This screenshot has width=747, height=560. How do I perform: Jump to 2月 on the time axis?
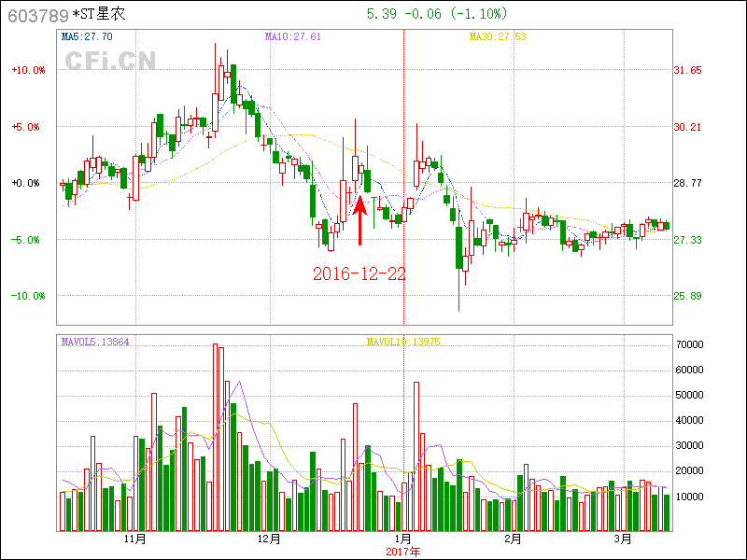coord(512,539)
